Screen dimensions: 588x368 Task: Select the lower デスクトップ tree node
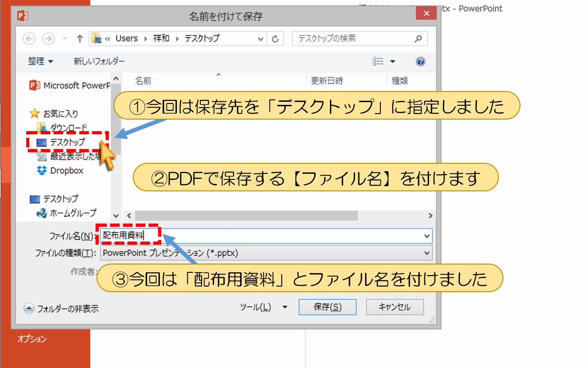tap(54, 199)
